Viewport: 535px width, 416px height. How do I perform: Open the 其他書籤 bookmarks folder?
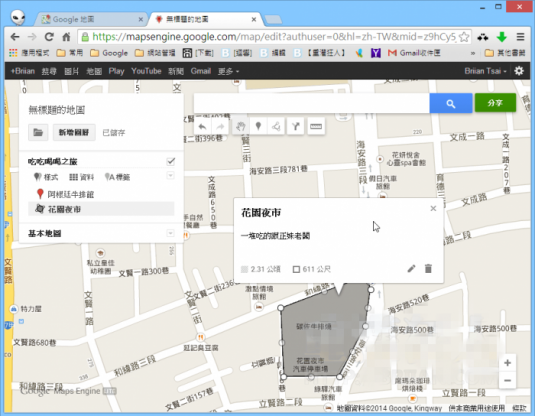[505, 53]
